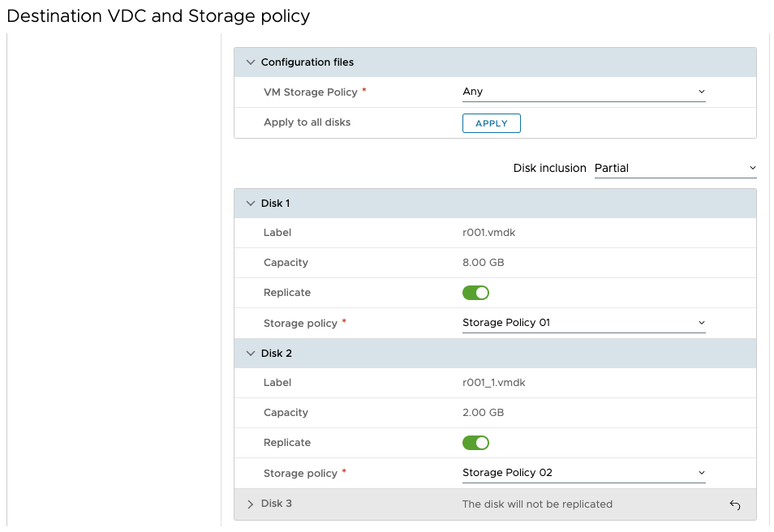Disable the Replicate toggle for Disk 2
This screenshot has width=774, height=532.
click(476, 443)
